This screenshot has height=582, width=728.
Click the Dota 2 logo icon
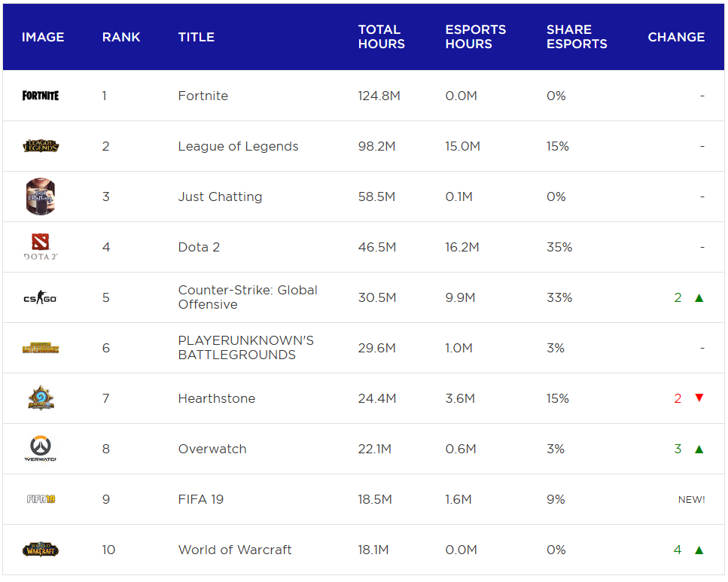(x=41, y=247)
